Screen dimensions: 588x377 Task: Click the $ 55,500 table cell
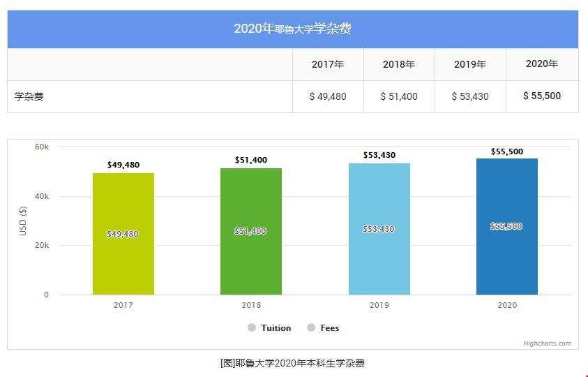pos(542,96)
